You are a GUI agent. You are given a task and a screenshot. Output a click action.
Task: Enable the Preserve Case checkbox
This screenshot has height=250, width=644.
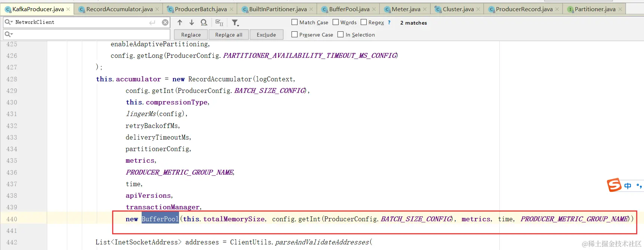pyautogui.click(x=295, y=34)
